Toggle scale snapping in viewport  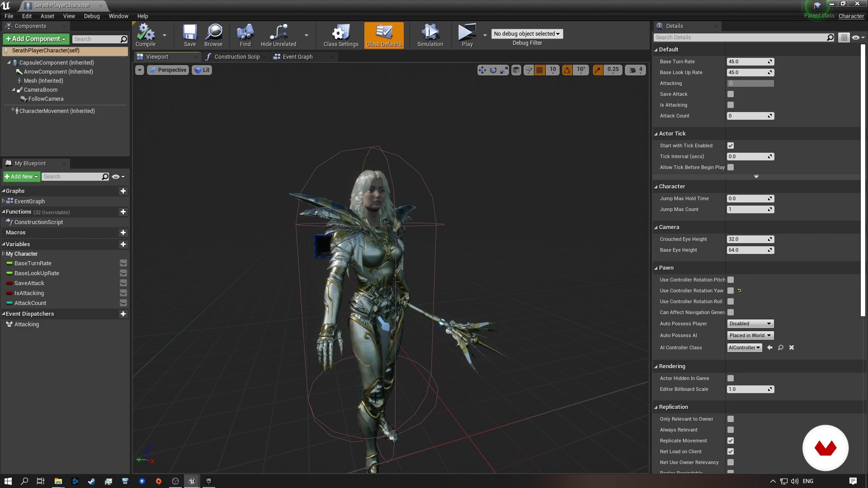click(598, 70)
